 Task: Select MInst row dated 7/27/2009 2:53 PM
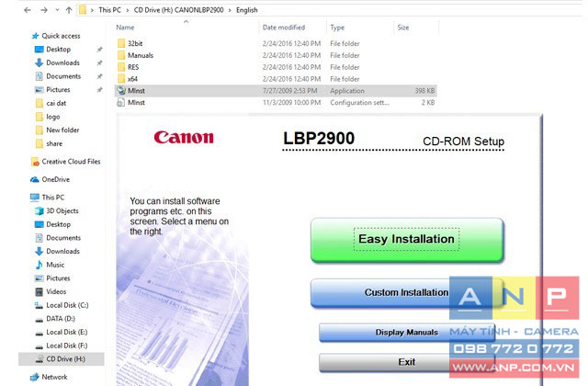coord(276,91)
